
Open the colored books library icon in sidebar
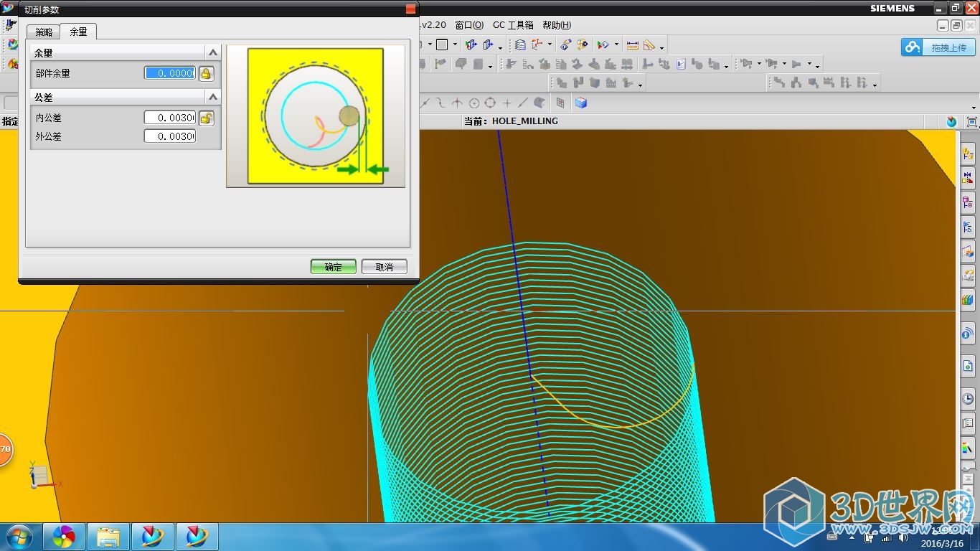click(968, 300)
